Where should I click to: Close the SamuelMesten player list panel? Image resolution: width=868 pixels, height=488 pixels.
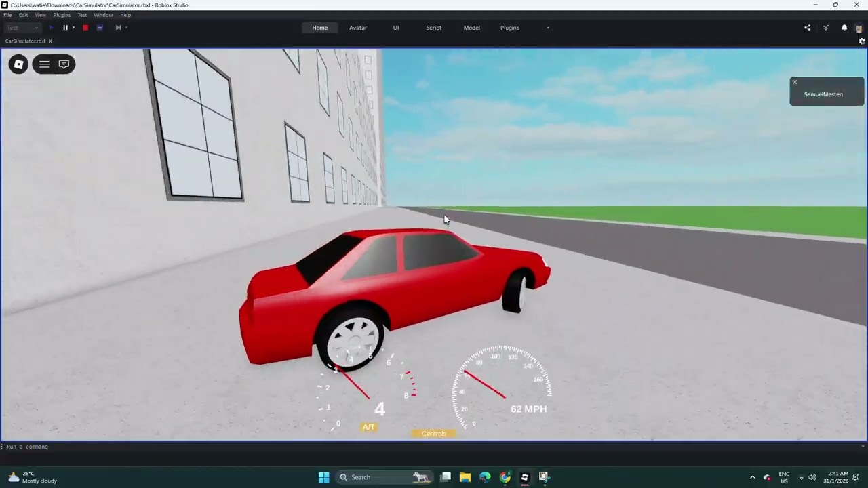[x=795, y=82]
